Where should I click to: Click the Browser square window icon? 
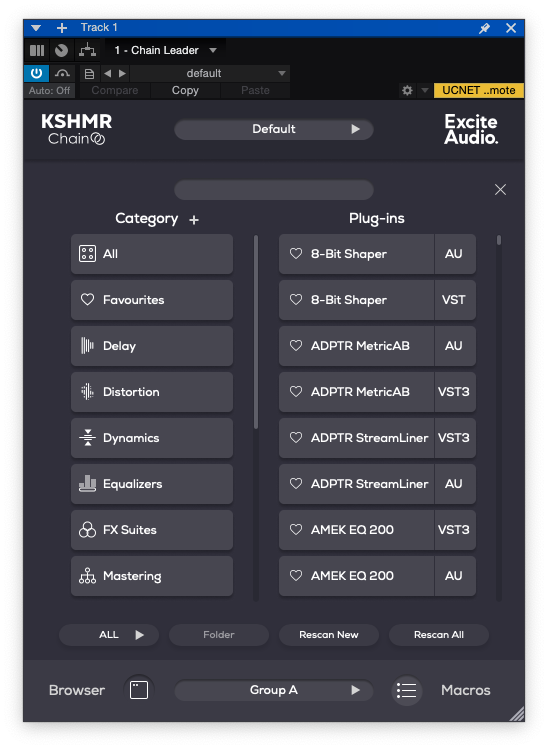pyautogui.click(x=139, y=690)
